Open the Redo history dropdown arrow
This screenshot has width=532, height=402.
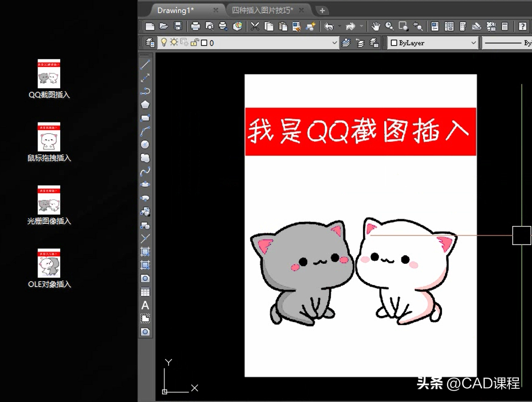coord(361,26)
